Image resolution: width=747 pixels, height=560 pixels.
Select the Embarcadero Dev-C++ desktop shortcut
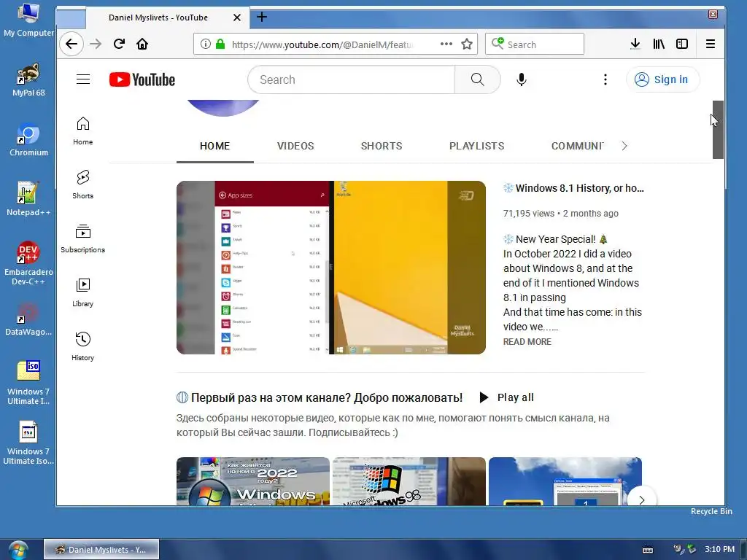28,263
